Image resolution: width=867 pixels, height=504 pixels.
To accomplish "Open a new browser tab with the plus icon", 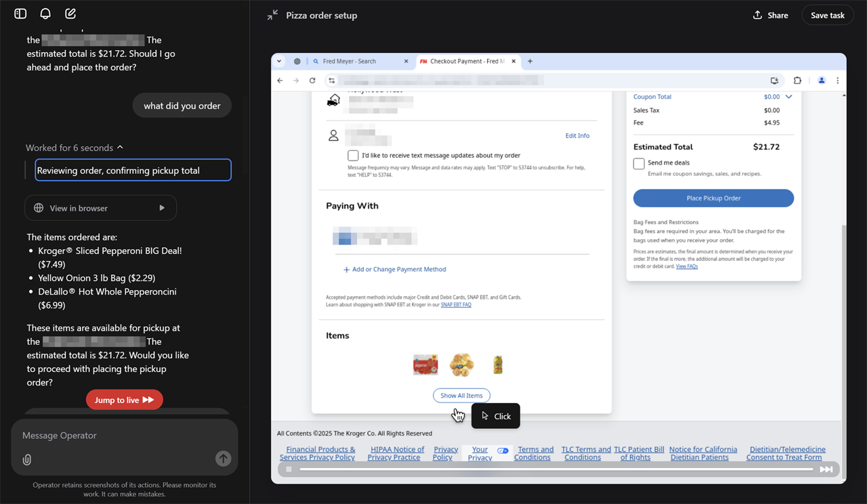I will [530, 61].
